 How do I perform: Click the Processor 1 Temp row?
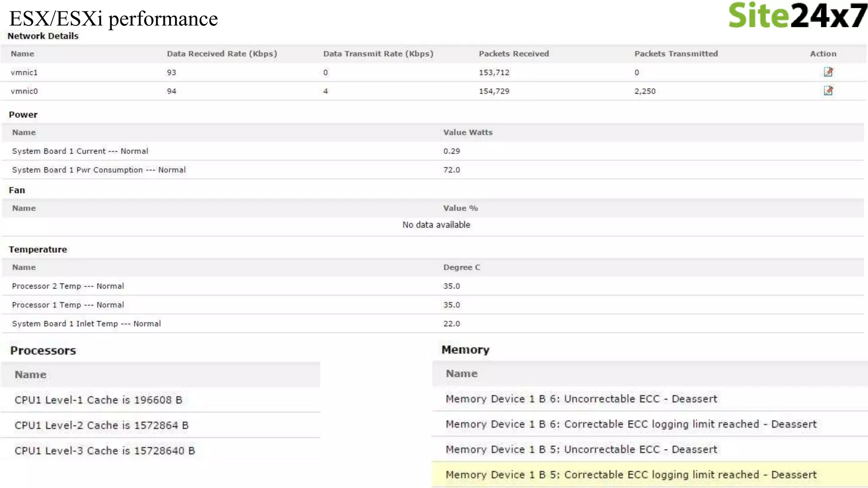coord(433,305)
